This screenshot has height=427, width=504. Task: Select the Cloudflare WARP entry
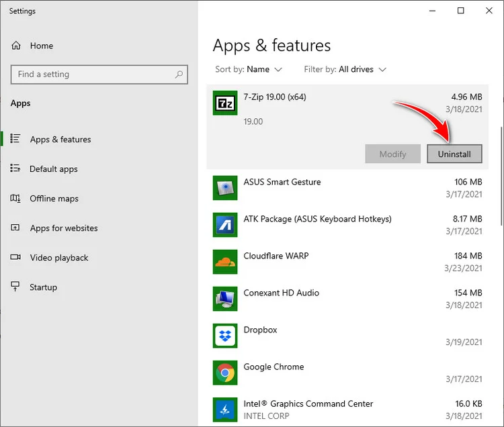(347, 262)
